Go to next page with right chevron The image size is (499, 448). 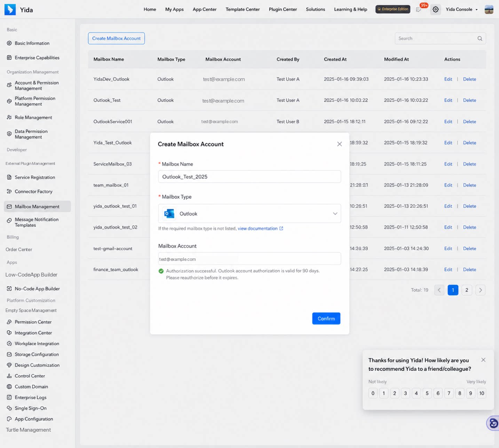tap(481, 290)
